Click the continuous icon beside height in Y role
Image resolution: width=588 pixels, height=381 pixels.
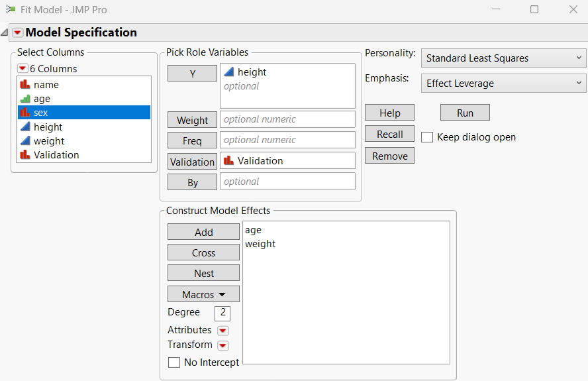[229, 72]
